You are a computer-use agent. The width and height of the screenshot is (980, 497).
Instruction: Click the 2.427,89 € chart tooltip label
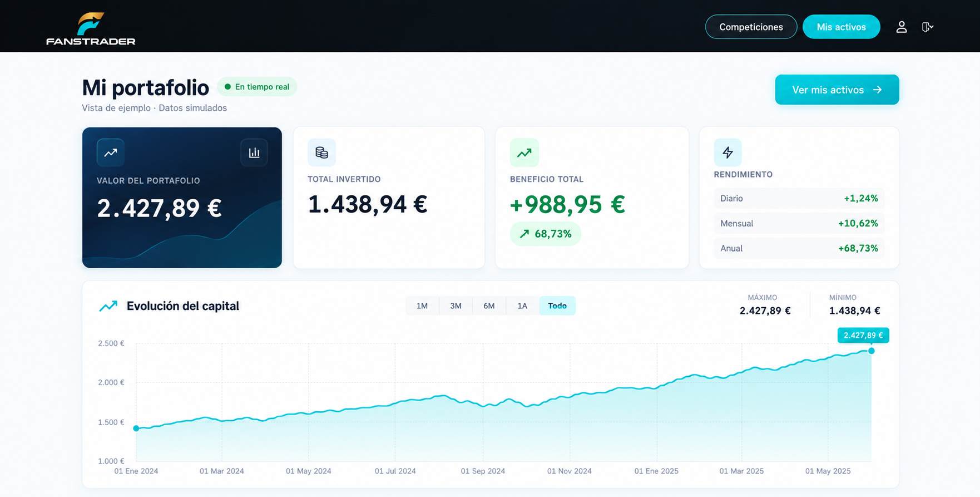[x=863, y=335]
